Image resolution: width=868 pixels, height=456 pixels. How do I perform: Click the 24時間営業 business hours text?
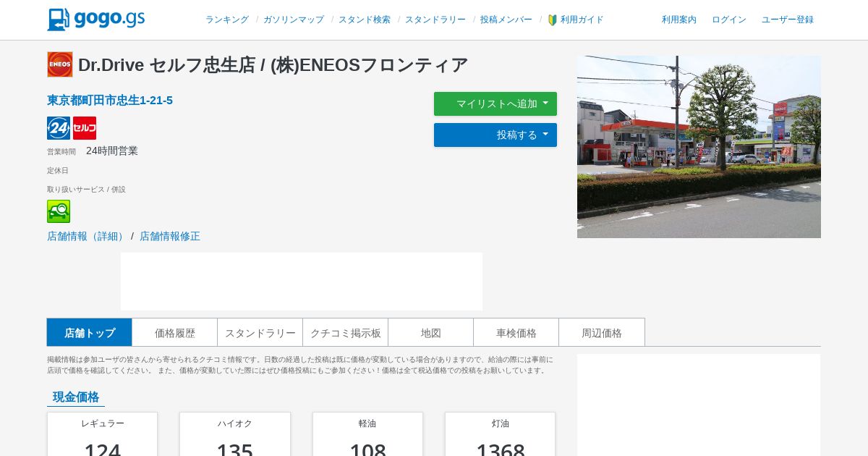tap(112, 151)
